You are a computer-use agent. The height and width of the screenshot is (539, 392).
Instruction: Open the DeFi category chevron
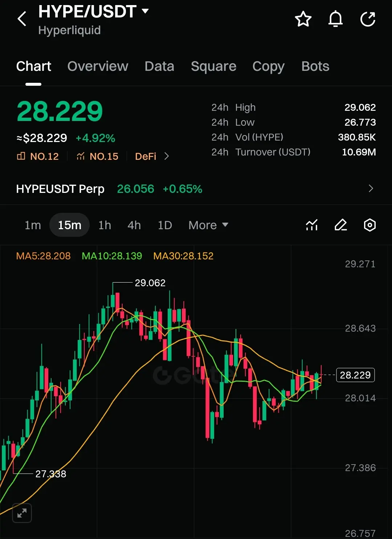(x=167, y=156)
